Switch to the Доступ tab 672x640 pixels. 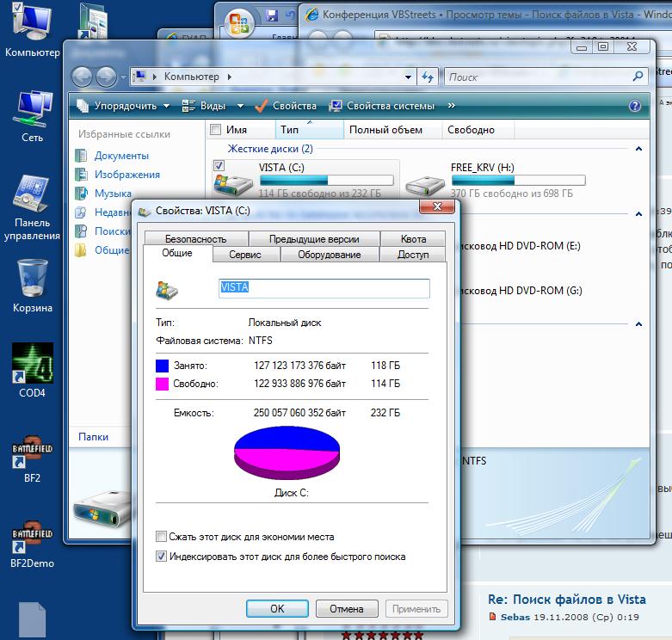(x=413, y=254)
